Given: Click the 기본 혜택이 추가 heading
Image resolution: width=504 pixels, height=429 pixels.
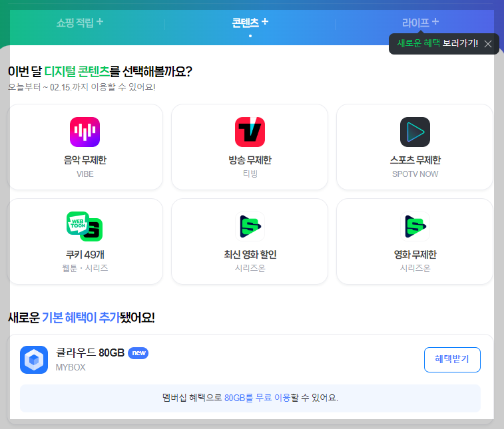Looking at the screenshot, I should click(81, 317).
